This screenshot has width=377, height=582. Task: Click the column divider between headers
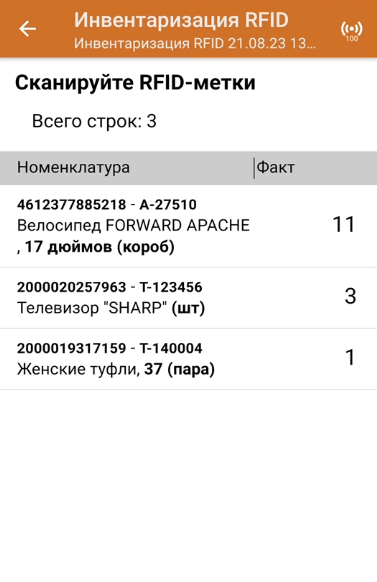(x=254, y=168)
